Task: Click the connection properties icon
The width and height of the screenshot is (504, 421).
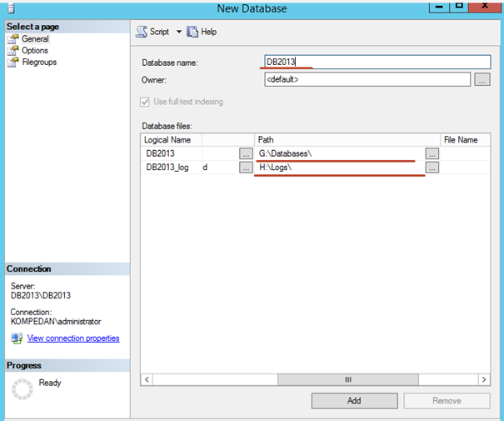Action: tap(17, 338)
